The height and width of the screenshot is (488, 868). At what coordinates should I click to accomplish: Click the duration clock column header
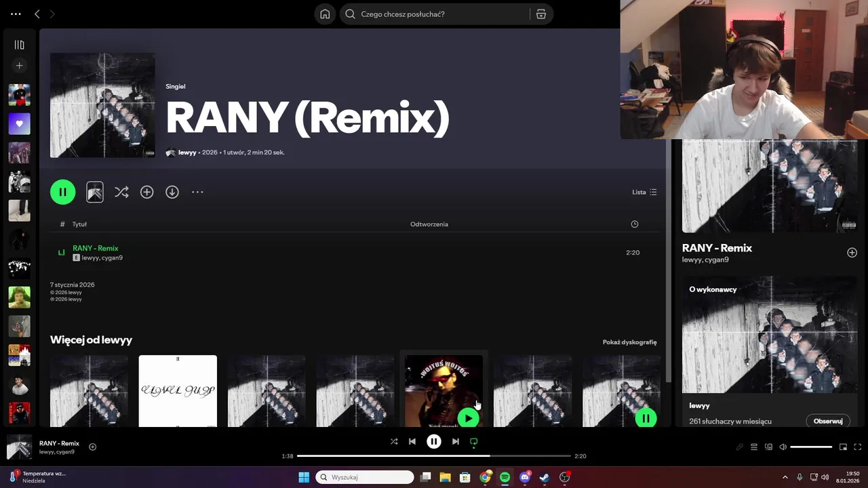point(635,224)
